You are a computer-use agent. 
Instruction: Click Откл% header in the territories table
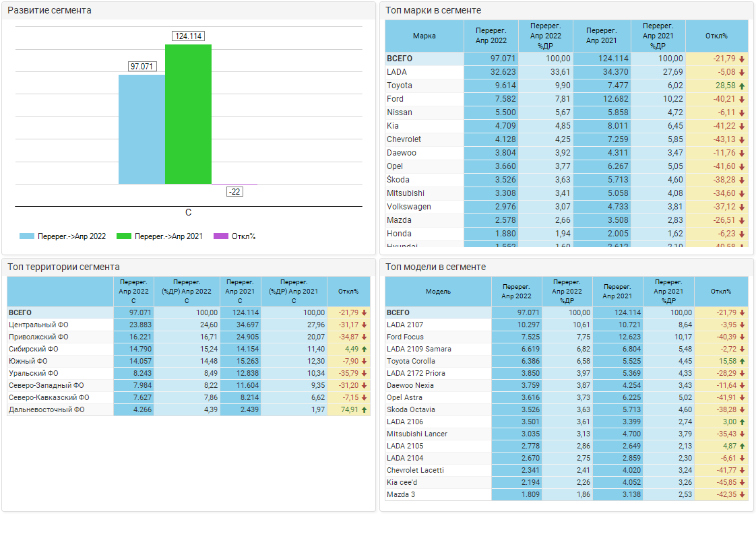point(348,292)
